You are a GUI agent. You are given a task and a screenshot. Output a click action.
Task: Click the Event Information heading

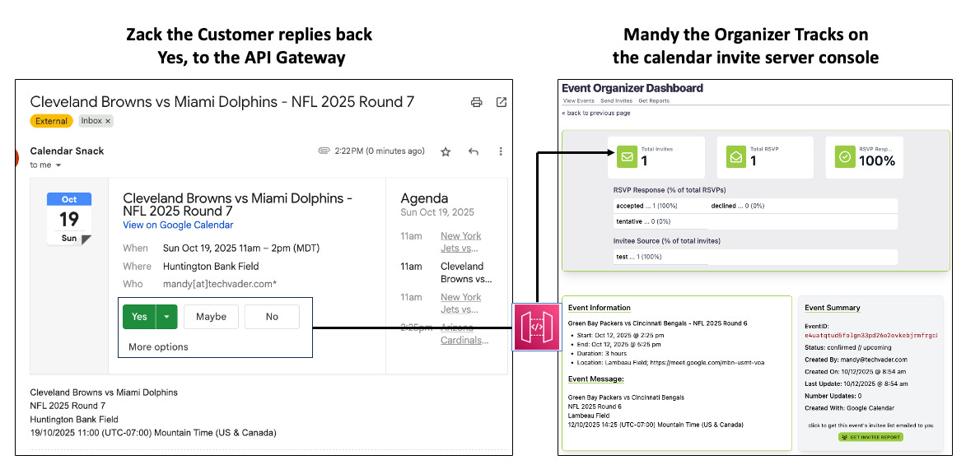[x=600, y=308]
